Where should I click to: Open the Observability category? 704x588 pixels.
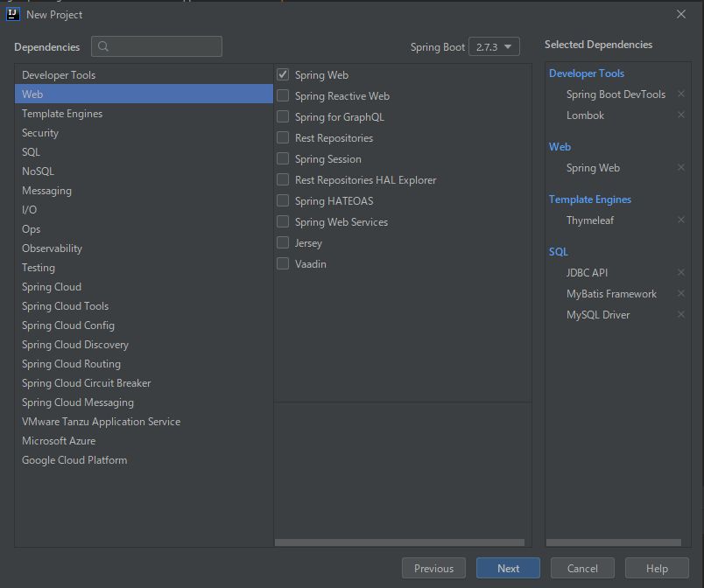[144, 248]
